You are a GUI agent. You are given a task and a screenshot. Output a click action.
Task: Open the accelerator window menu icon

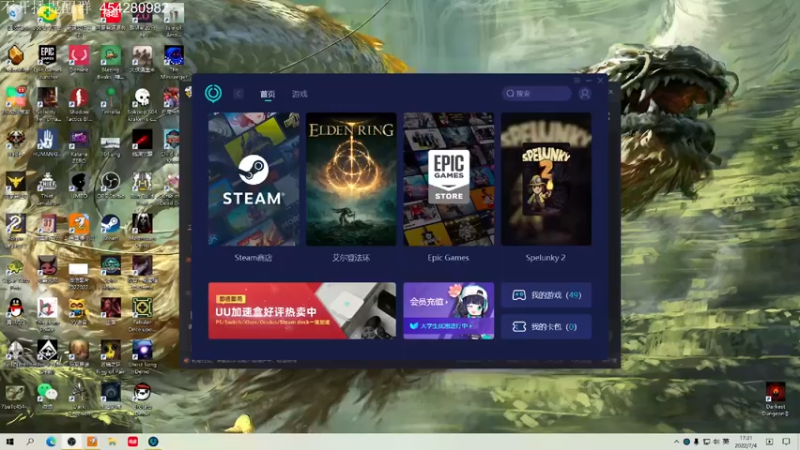(577, 81)
